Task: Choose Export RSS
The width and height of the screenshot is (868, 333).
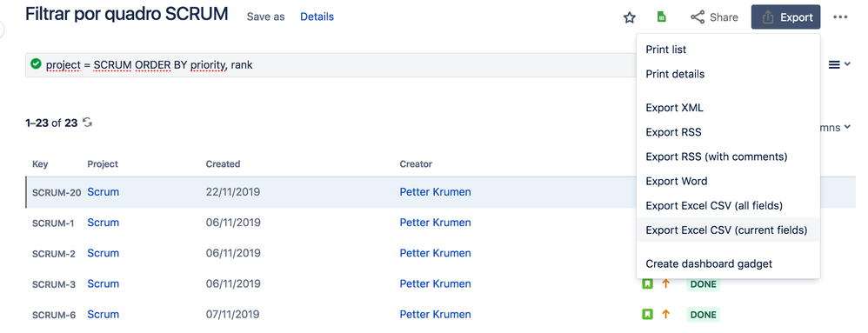Action: (x=728, y=132)
